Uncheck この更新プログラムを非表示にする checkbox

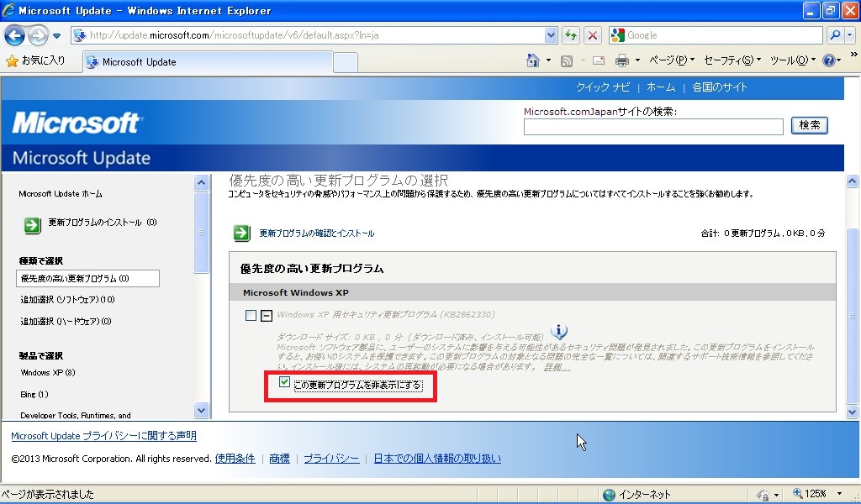click(285, 383)
